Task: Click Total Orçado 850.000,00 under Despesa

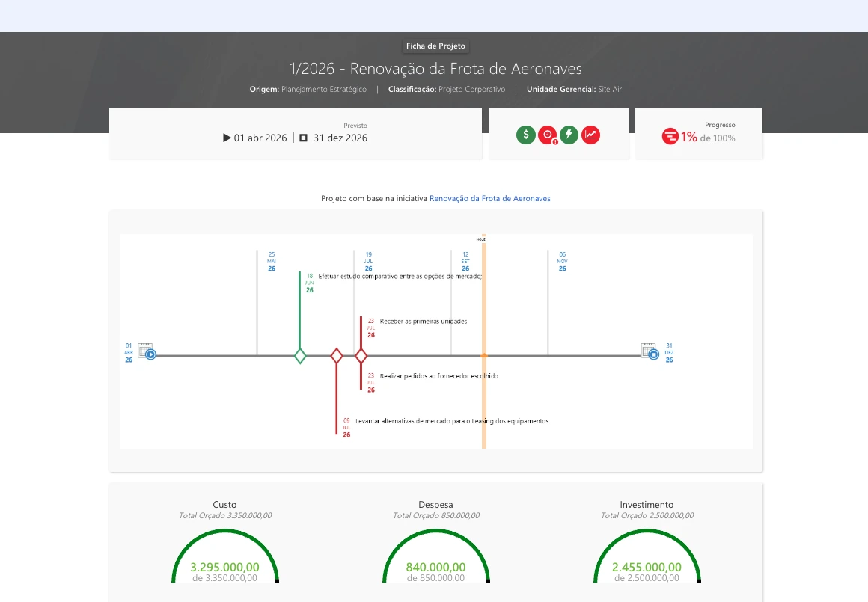Action: (x=436, y=516)
